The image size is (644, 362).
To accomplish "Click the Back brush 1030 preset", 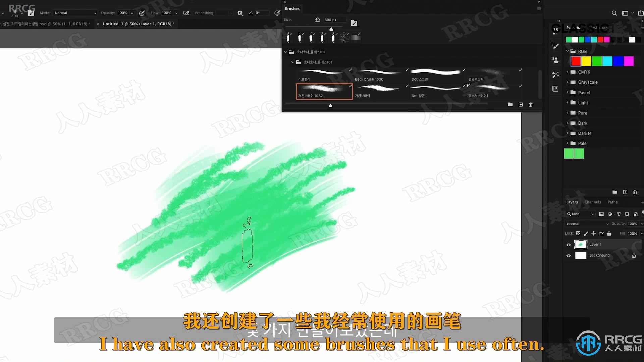I will click(379, 73).
